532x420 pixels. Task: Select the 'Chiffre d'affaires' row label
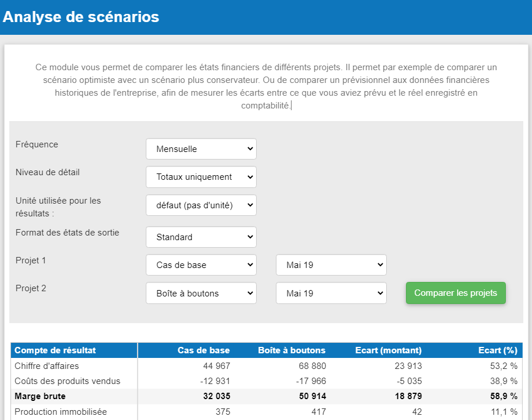46,366
